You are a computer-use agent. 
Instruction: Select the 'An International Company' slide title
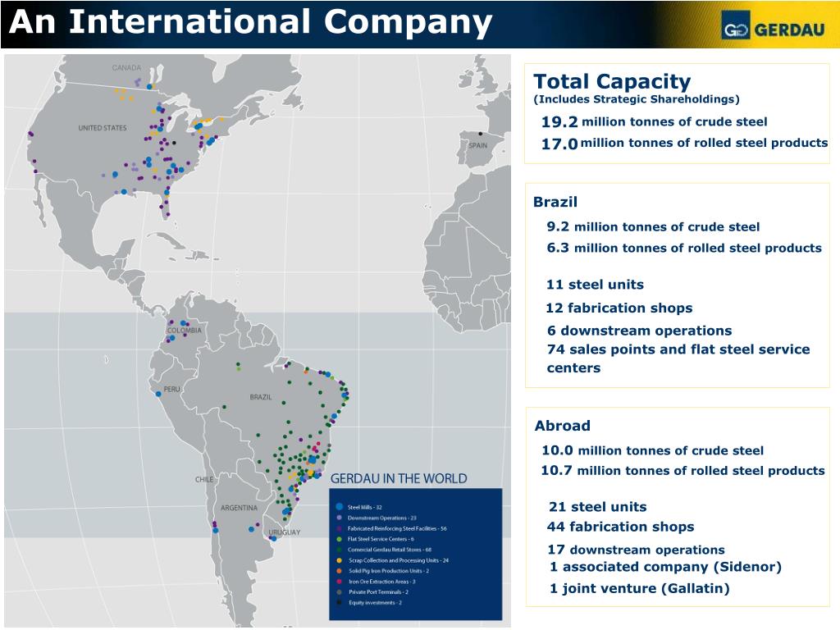tap(251, 22)
